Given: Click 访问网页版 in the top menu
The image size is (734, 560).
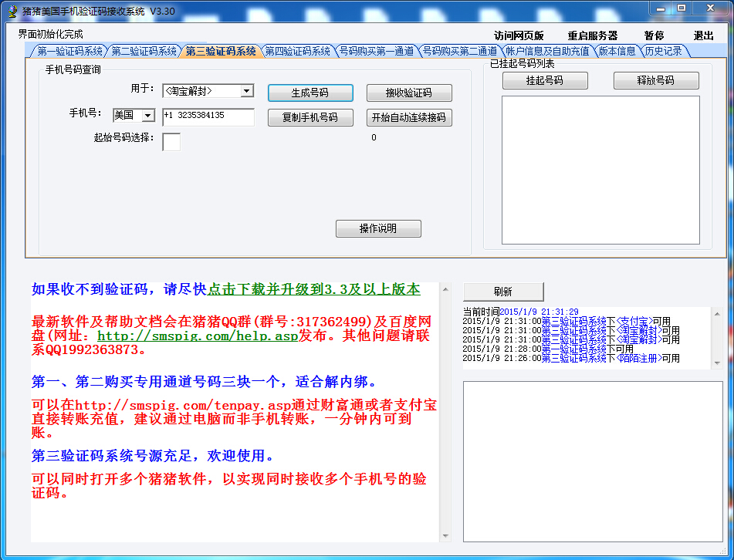Looking at the screenshot, I should (x=519, y=35).
